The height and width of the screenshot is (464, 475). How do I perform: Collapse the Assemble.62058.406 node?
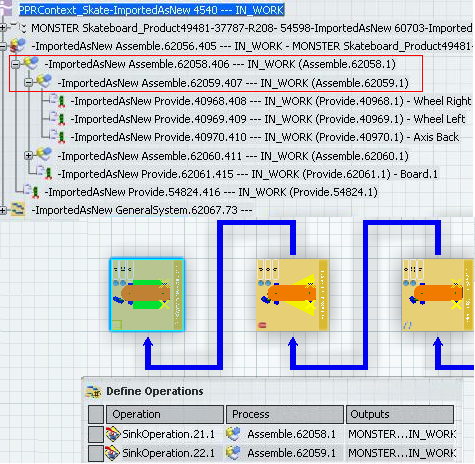pos(15,64)
